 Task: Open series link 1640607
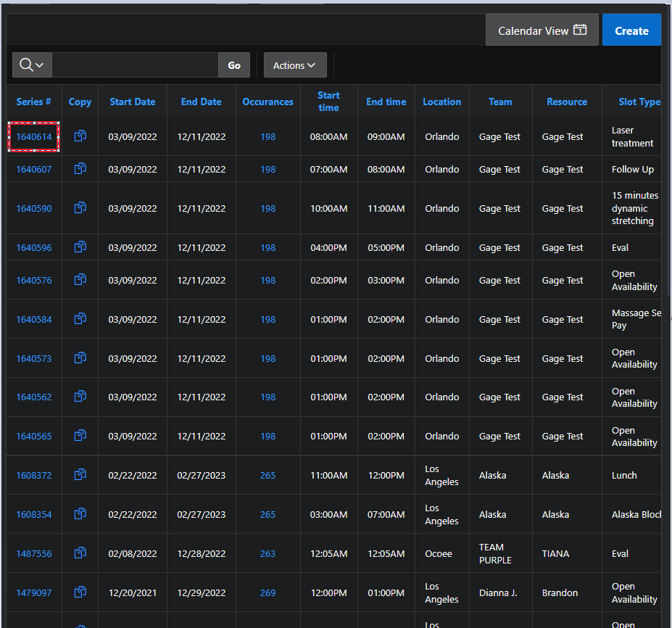[34, 170]
